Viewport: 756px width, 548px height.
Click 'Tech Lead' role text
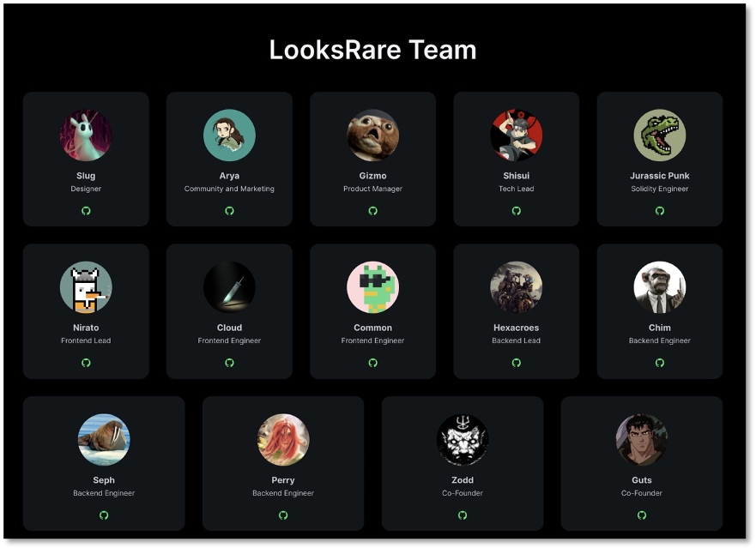click(x=517, y=189)
